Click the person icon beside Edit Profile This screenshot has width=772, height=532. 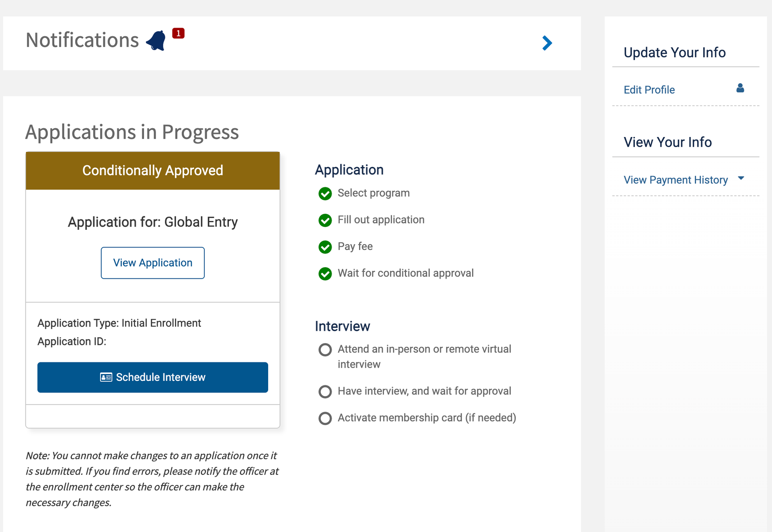coord(740,88)
